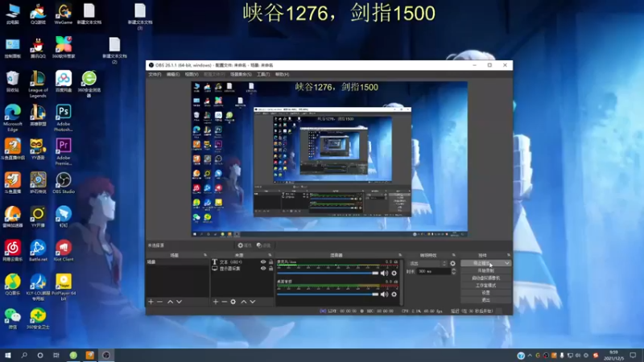The height and width of the screenshot is (362, 644).
Task: Open the File (F) menu in OBS
Action: tap(155, 74)
